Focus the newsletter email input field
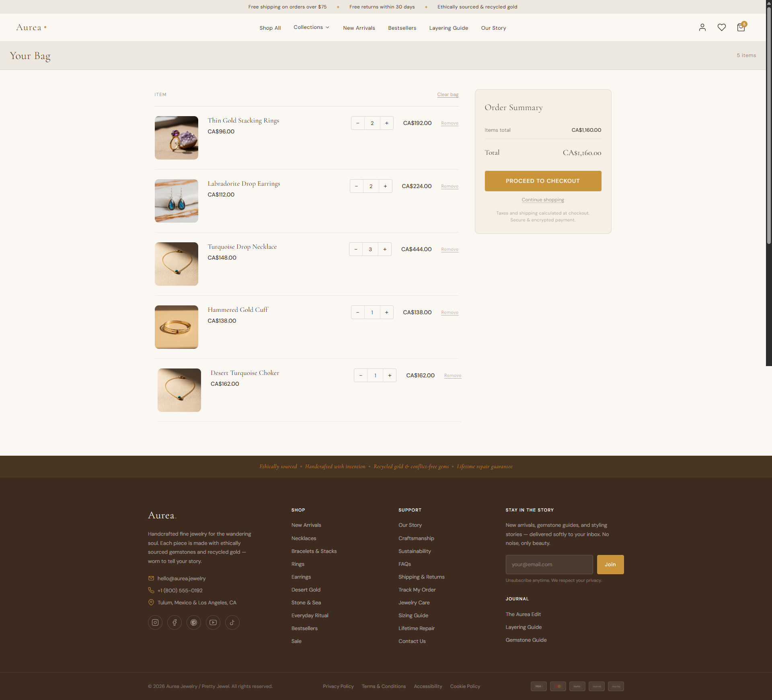This screenshot has width=772, height=700. [549, 565]
